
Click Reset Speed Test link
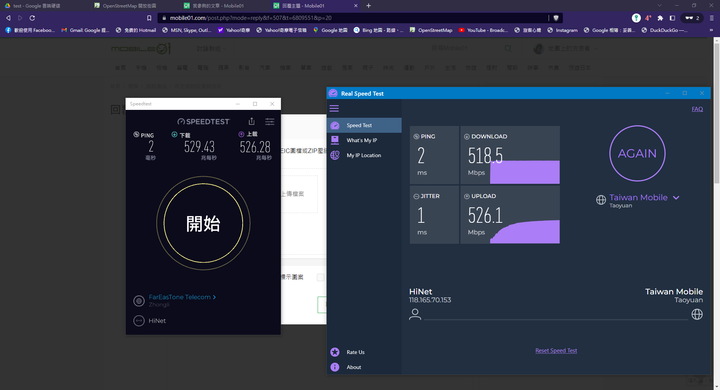pos(556,350)
